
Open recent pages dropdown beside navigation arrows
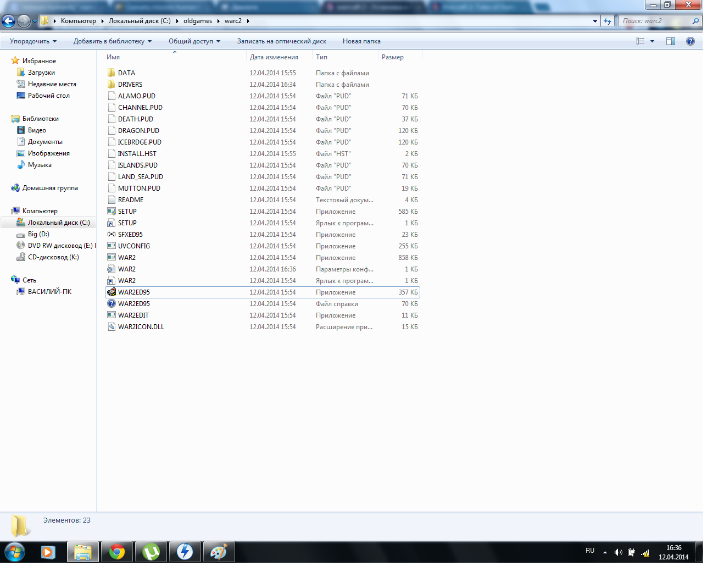click(35, 21)
